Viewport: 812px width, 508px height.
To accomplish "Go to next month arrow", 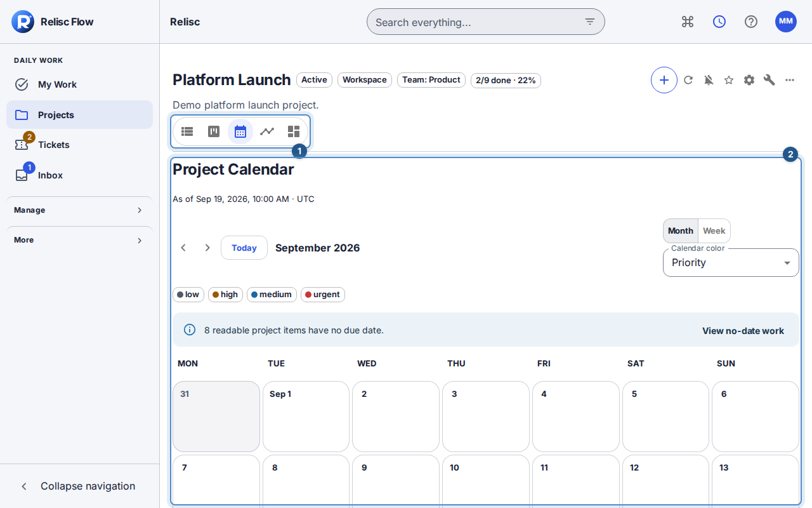I will (207, 248).
